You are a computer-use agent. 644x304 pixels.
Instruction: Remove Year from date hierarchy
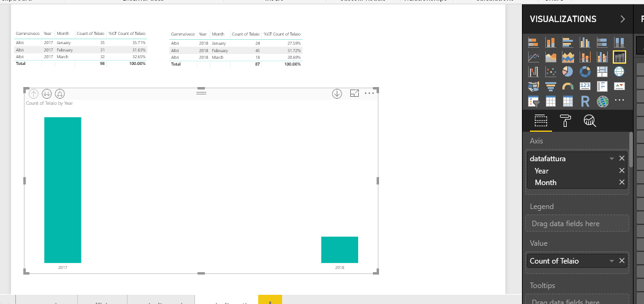coord(622,170)
